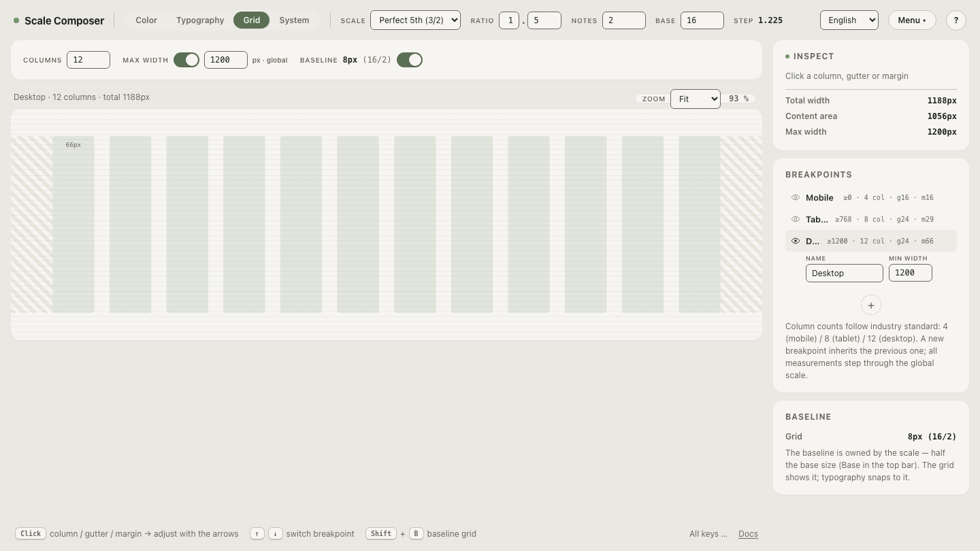Open the help question mark button
The height and width of the screenshot is (551, 980).
956,20
